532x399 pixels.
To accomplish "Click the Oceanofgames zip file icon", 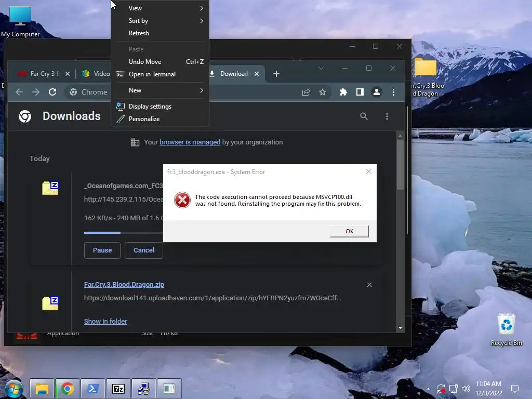I will pos(50,188).
